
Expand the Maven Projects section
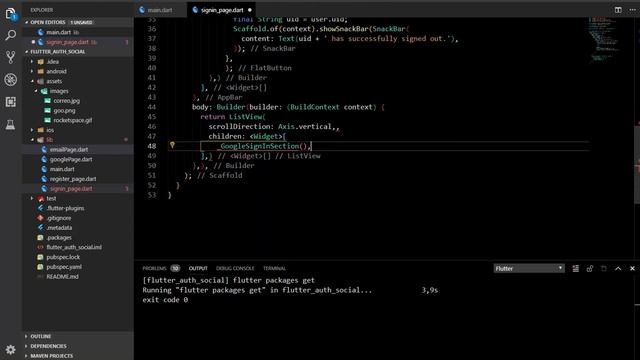tap(78, 356)
